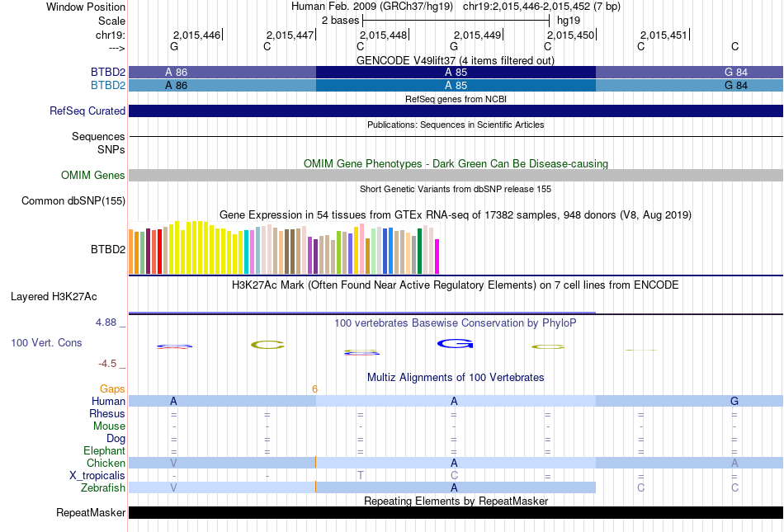Click the light blue BTBD2 track label
The image size is (784, 532).
pyautogui.click(x=108, y=86)
